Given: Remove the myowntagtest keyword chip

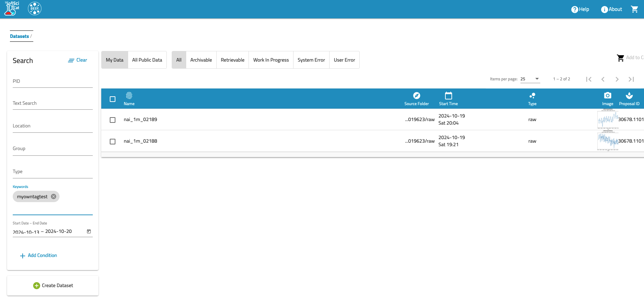Looking at the screenshot, I should [x=53, y=196].
